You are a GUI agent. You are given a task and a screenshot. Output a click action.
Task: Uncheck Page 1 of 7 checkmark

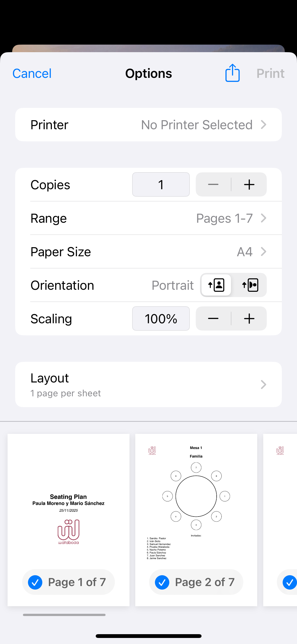35,582
